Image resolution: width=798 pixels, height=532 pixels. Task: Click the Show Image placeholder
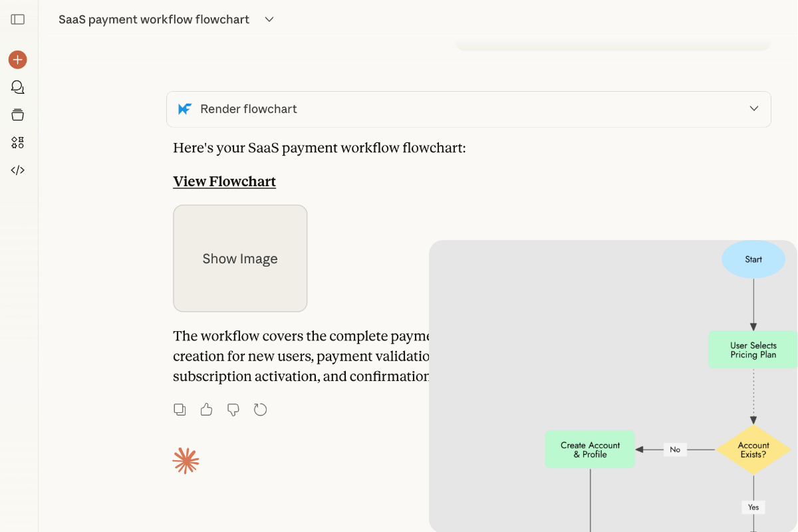(240, 259)
